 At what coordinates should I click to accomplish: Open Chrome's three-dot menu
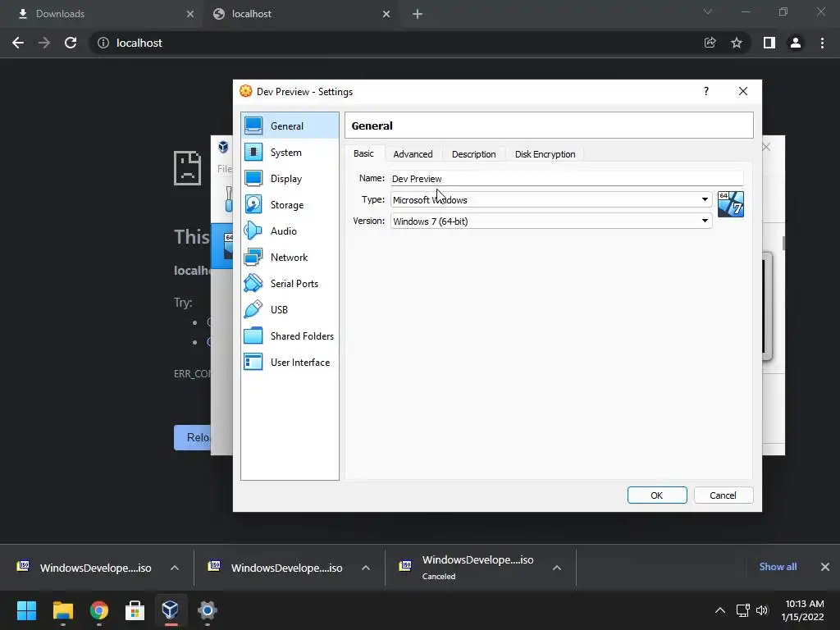coord(822,43)
